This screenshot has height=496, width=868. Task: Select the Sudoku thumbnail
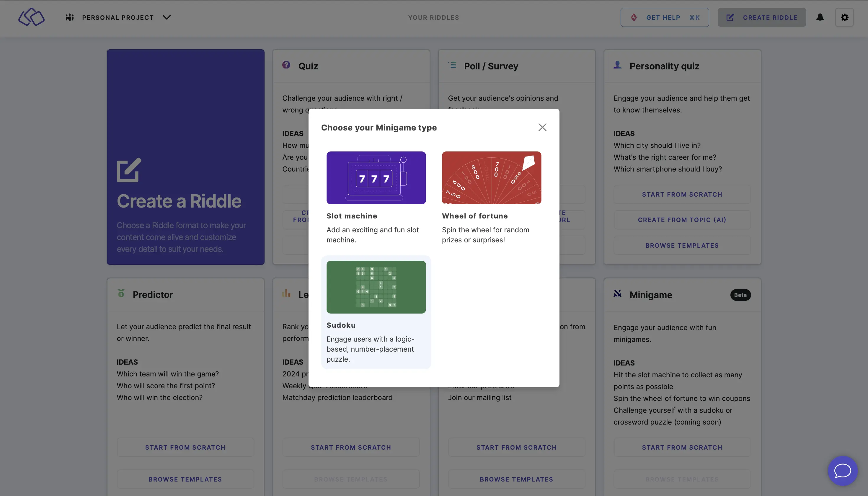pos(376,287)
